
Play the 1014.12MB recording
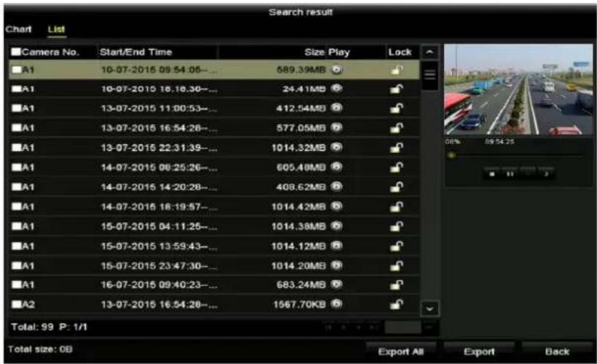[x=337, y=246]
